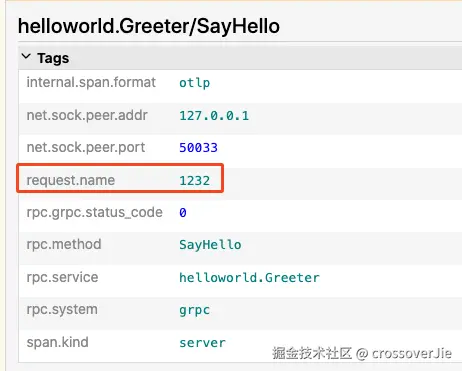This screenshot has height=371, width=462.
Task: Collapse the Tags section chevron
Action: click(26, 57)
